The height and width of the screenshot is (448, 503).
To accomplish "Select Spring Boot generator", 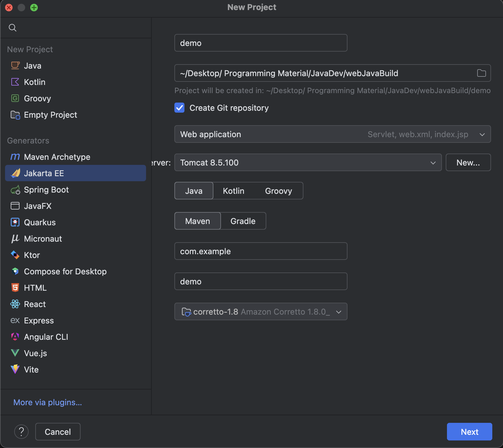I will pos(76,189).
